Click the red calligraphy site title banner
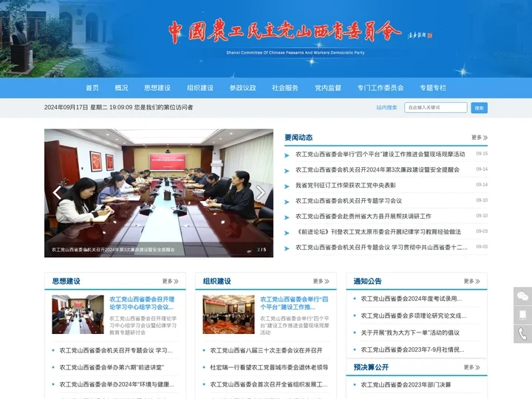The width and height of the screenshot is (532, 399). 285,33
